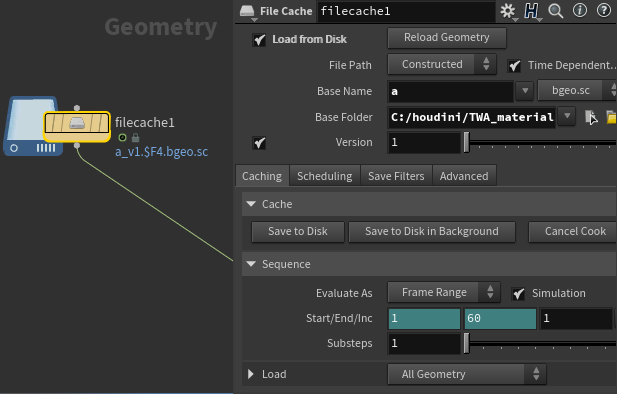Click the Cancel Cook button
617x394 pixels.
click(573, 231)
